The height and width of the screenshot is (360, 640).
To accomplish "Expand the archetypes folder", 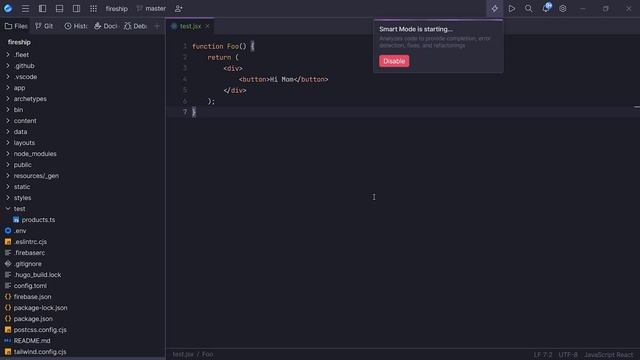I will click(8, 99).
